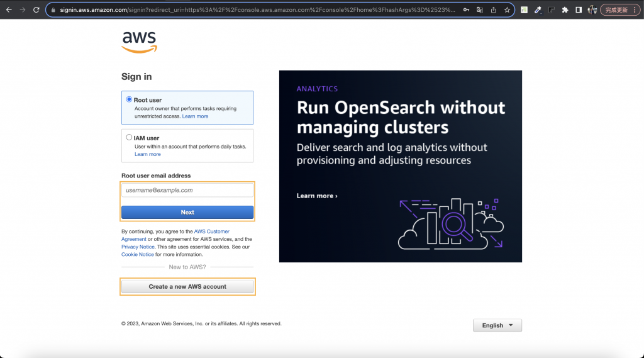
Task: Open the eyedropper color picker extension
Action: [x=538, y=10]
